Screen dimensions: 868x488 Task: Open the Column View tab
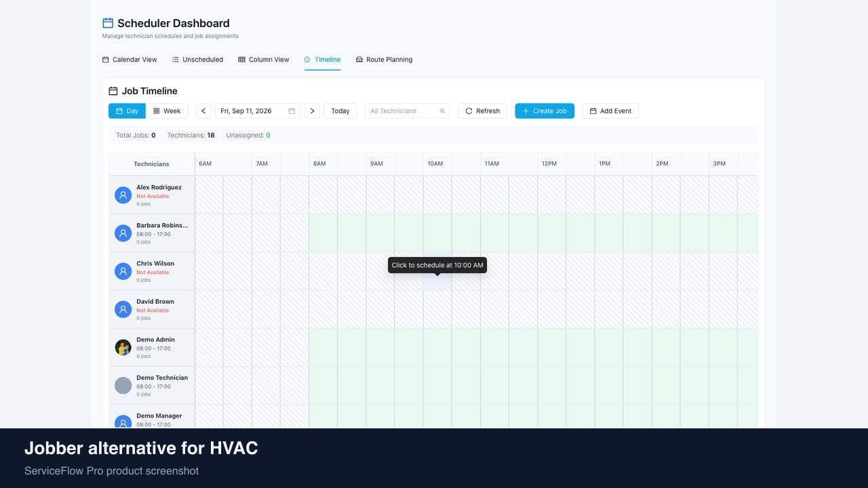click(264, 60)
